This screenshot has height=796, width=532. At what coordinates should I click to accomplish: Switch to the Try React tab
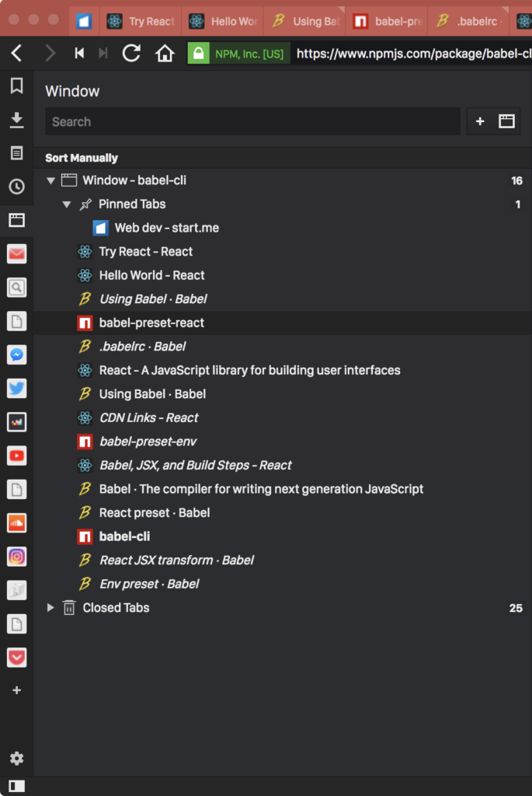click(x=141, y=21)
